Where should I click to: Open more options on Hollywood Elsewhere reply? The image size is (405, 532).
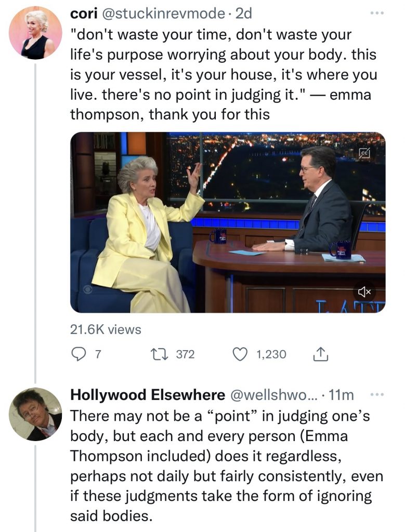[x=376, y=395]
